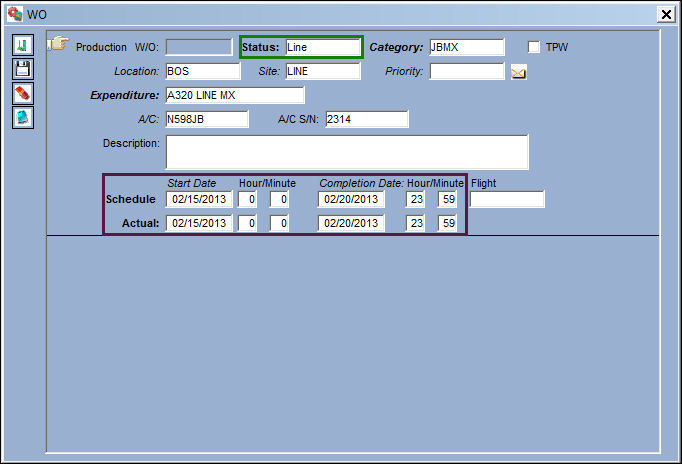682x464 pixels.
Task: Click the bold Category label
Action: pos(396,47)
